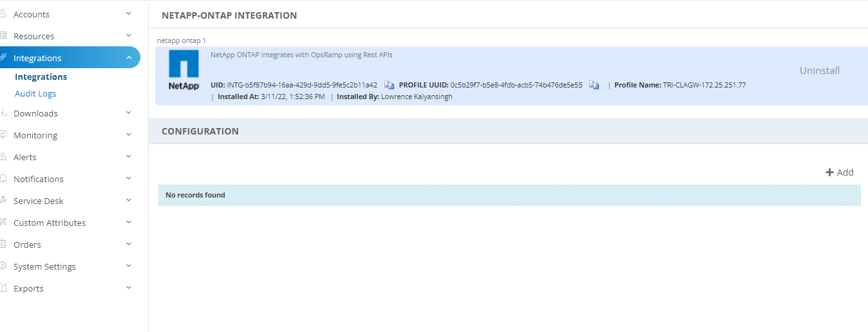Viewport: 868px width, 332px height.
Task: Expand the Accounts menu chevron
Action: [129, 14]
